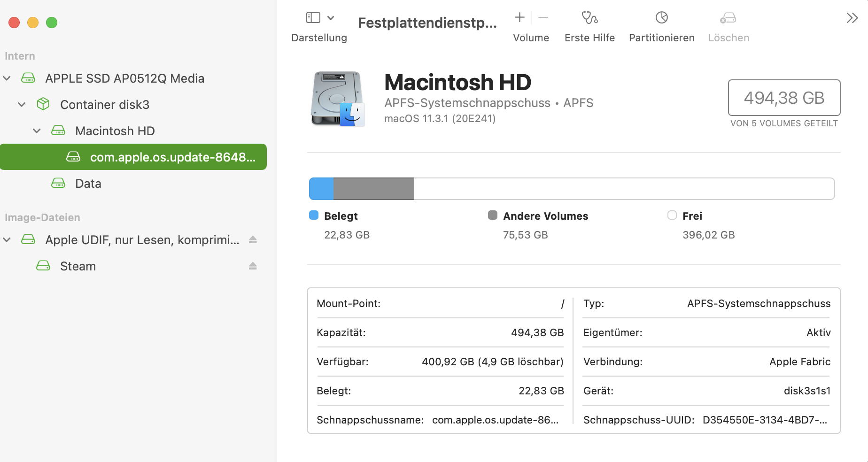Click the Macintosh HD heading text
Viewport: 868px width, 462px height.
click(x=458, y=83)
